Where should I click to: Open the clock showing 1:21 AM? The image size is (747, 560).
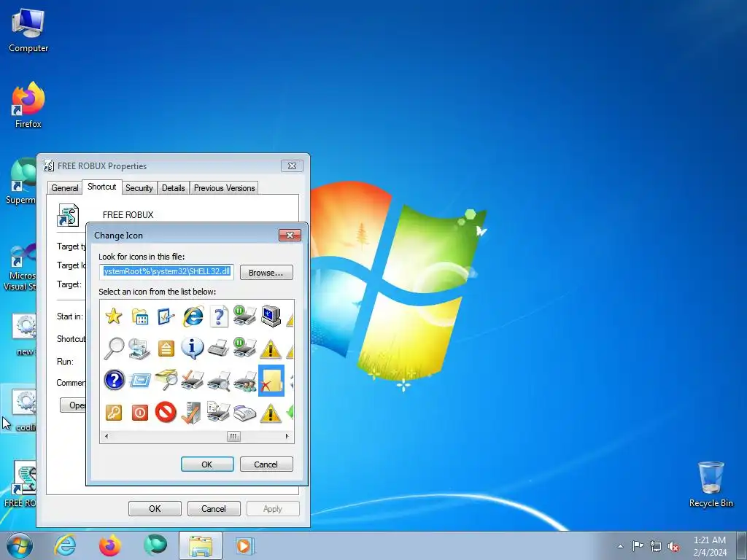pos(710,546)
